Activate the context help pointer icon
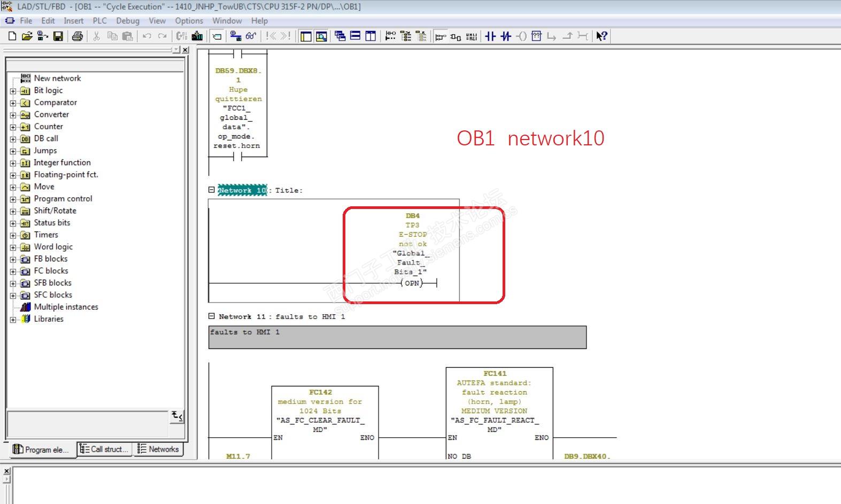The image size is (841, 504). coord(602,36)
